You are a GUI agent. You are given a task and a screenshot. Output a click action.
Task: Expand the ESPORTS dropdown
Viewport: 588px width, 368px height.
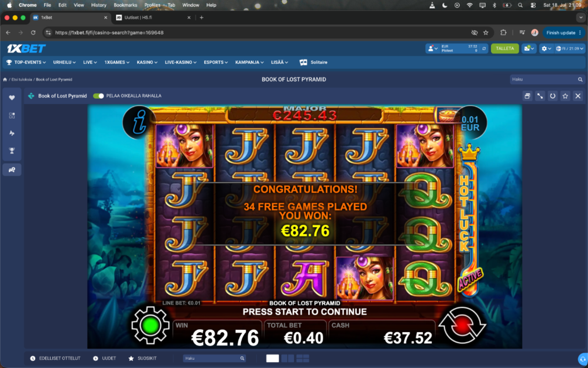216,62
